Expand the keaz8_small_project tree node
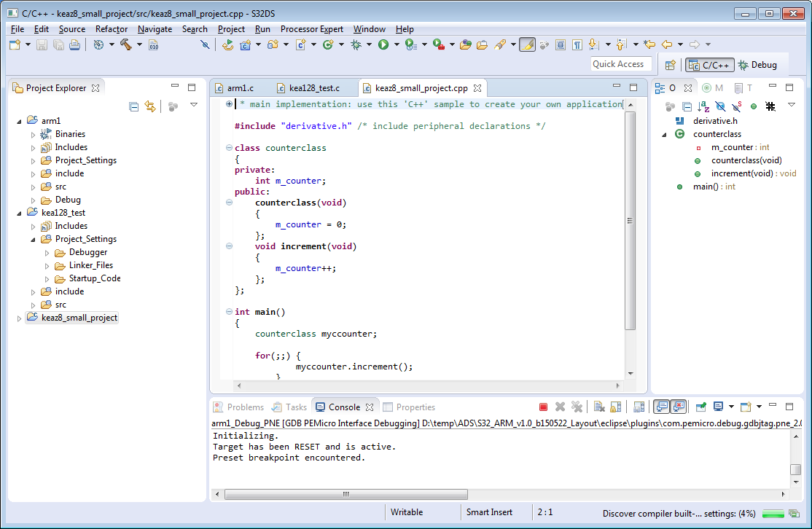The image size is (812, 529). (x=20, y=318)
